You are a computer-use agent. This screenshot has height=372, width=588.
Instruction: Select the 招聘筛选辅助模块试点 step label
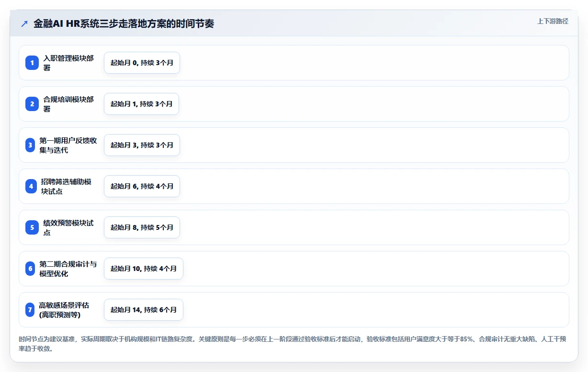pyautogui.click(x=66, y=186)
